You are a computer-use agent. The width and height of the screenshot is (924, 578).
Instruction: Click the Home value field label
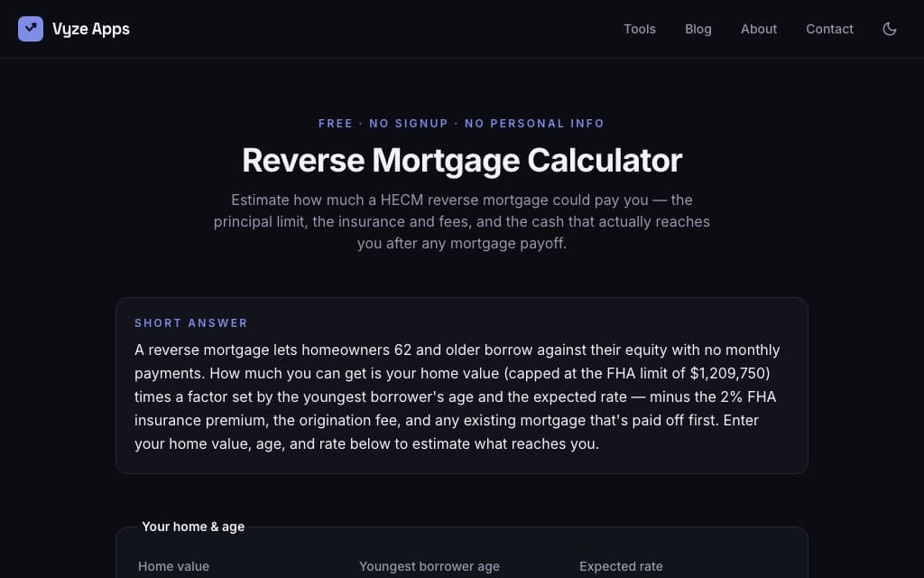pyautogui.click(x=173, y=566)
